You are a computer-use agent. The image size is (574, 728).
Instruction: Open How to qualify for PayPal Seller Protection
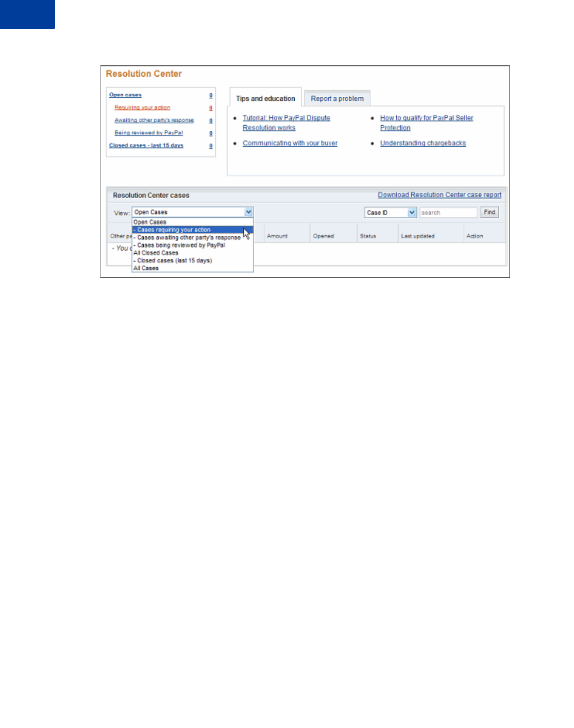427,123
